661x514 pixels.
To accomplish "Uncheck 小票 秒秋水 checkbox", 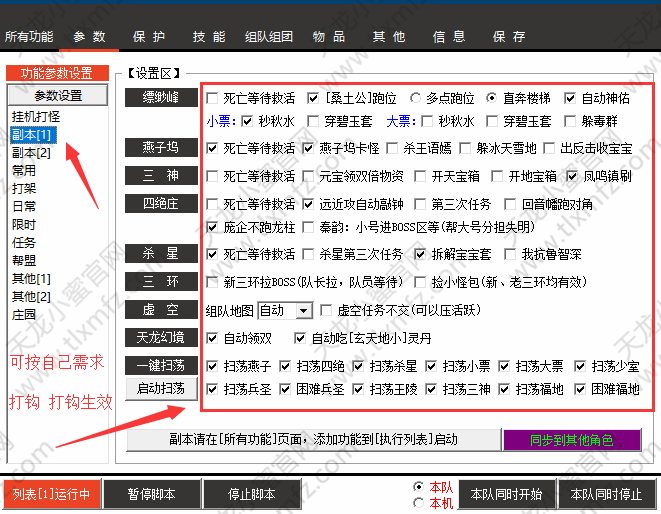I will coord(247,122).
